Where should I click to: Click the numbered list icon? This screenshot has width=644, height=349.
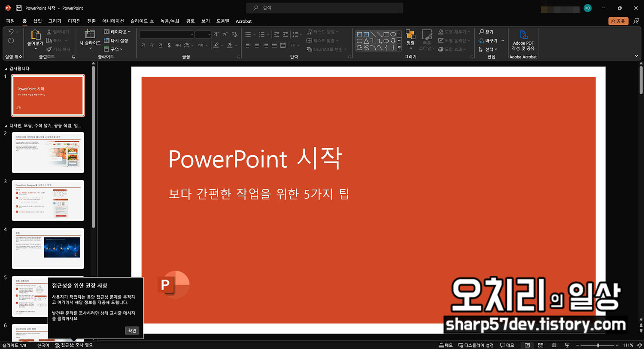[x=261, y=34]
